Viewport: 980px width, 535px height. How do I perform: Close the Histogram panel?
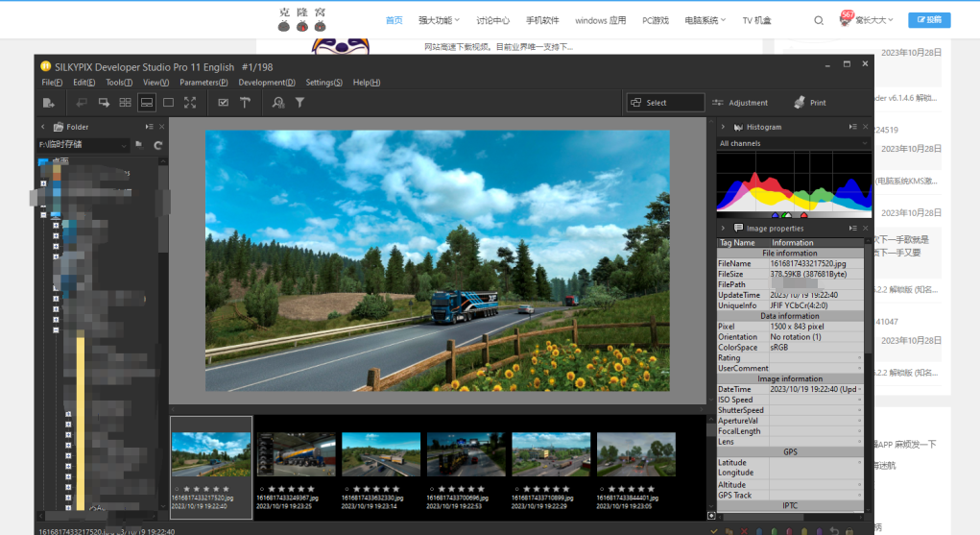point(866,127)
